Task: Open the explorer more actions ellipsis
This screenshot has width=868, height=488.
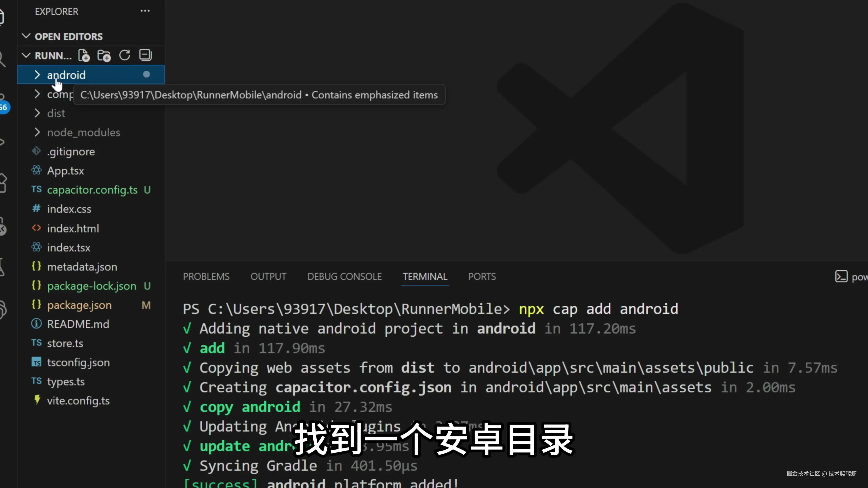Action: point(145,11)
